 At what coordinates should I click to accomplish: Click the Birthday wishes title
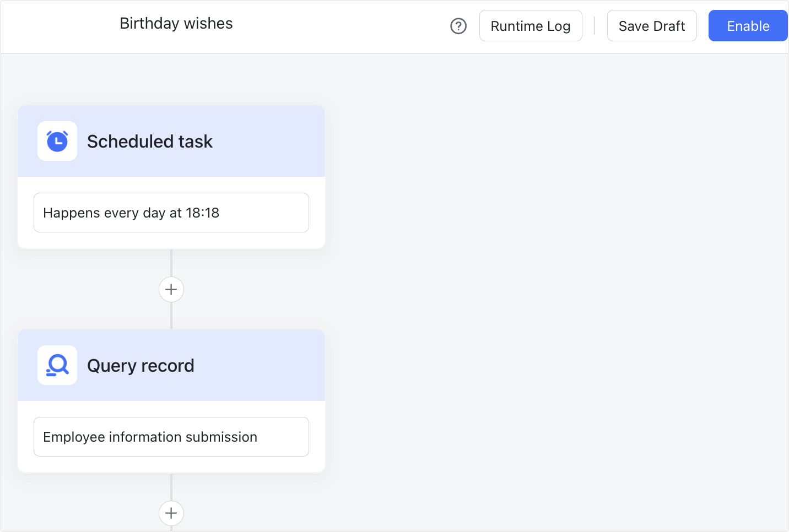coord(176,23)
